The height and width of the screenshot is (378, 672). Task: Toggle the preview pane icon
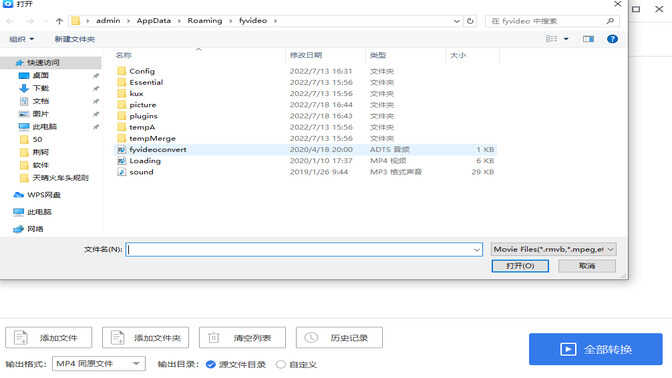[x=588, y=39]
